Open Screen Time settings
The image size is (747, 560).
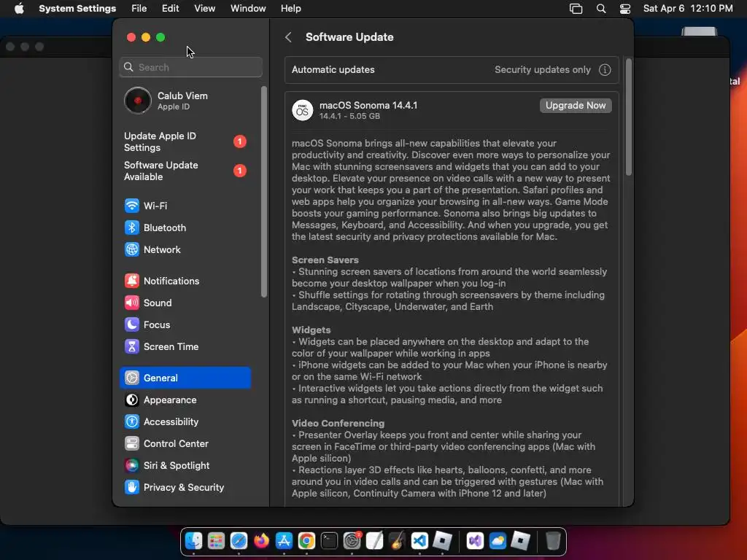point(185,346)
